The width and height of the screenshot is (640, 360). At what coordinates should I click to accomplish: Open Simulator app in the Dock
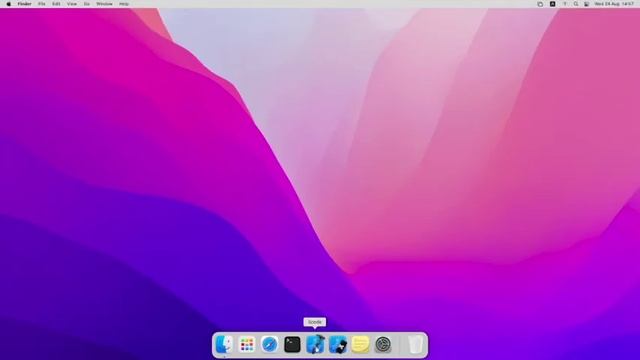[338, 344]
